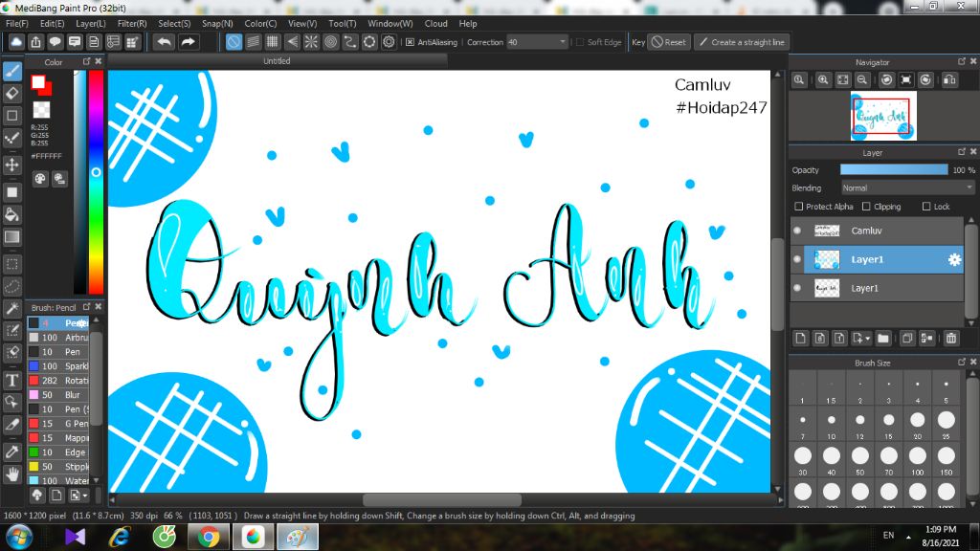This screenshot has width=980, height=551.
Task: Click the Reset button
Action: tap(669, 42)
